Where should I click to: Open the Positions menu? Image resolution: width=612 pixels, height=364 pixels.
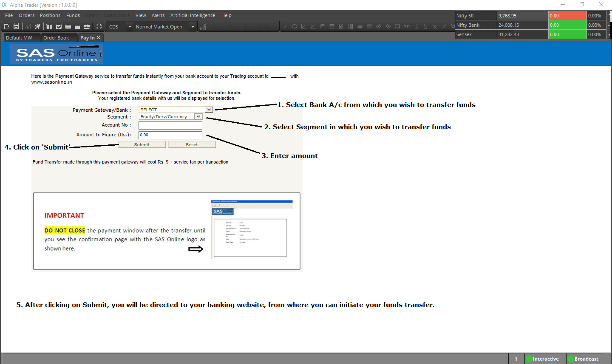pos(50,15)
